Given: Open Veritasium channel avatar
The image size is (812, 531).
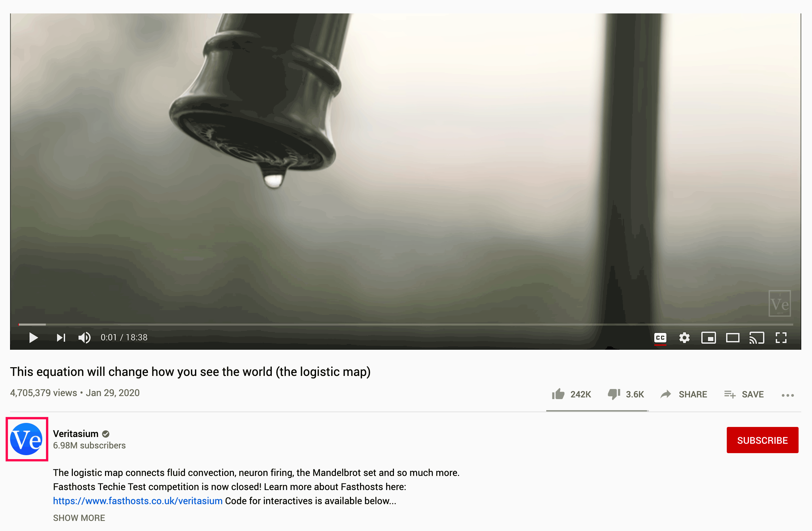Looking at the screenshot, I should click(27, 439).
